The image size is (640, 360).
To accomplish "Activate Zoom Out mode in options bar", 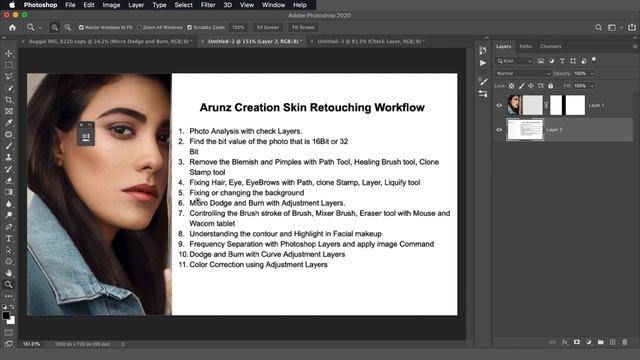I will coord(68,27).
